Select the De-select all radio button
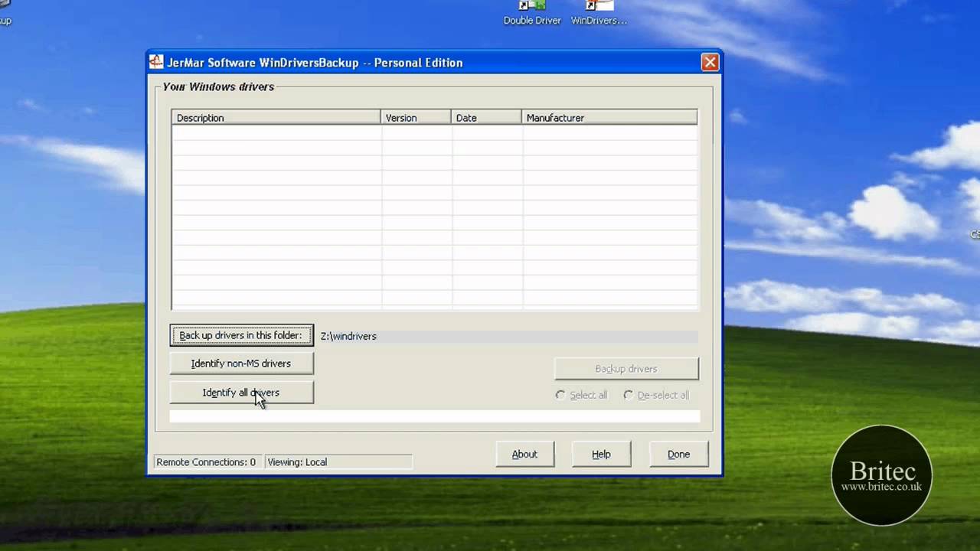Viewport: 980px width, 551px height. tap(656, 395)
